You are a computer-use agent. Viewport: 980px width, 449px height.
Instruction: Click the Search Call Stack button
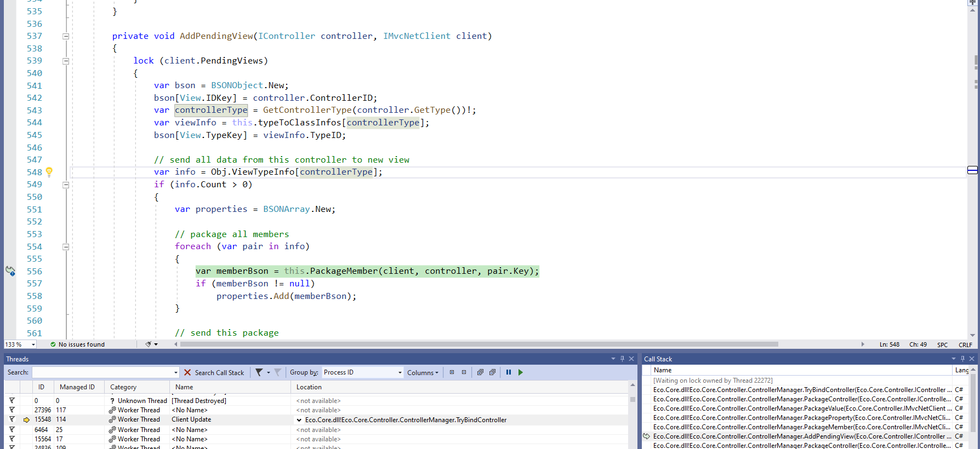coord(219,372)
